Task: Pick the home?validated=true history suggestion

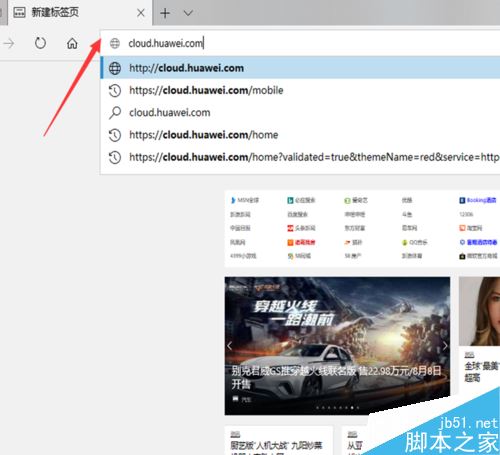Action: [300, 157]
